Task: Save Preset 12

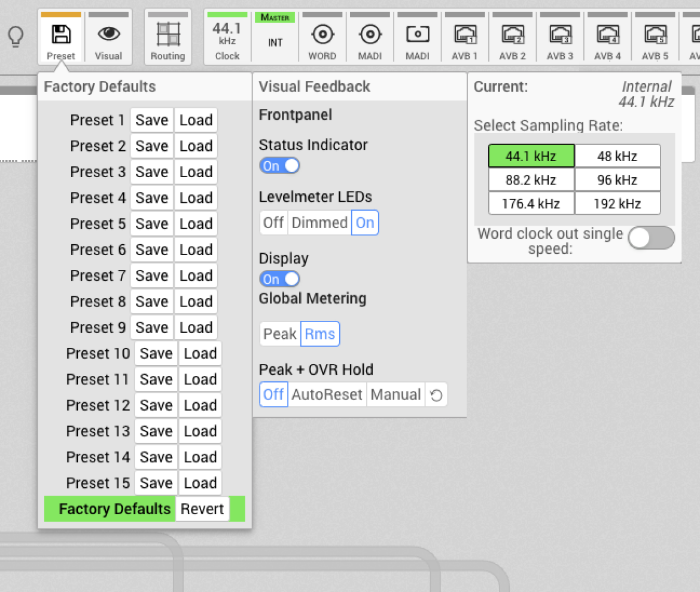Action: click(156, 405)
